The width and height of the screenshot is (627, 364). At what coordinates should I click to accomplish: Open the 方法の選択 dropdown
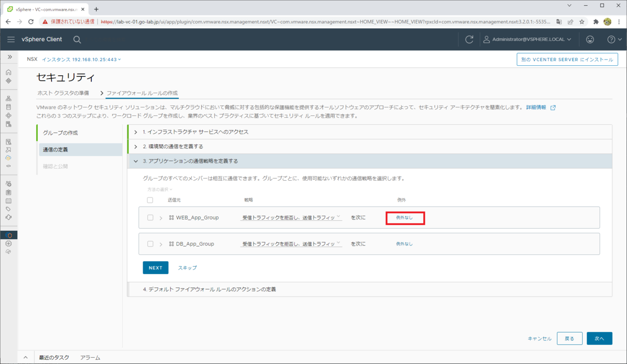coord(160,190)
